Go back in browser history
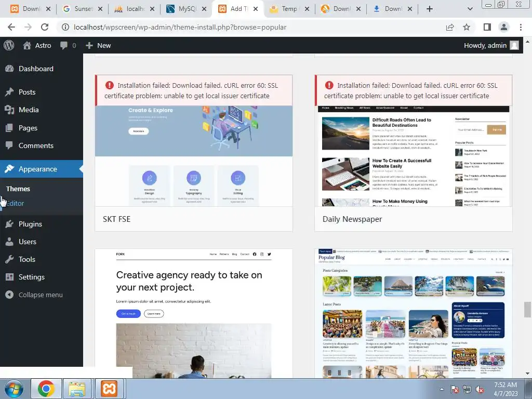 coord(11,27)
